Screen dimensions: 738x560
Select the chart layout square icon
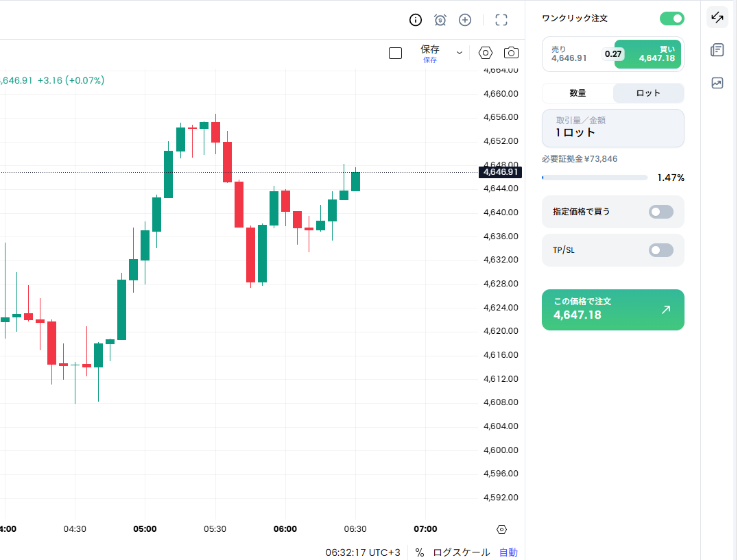click(x=395, y=53)
